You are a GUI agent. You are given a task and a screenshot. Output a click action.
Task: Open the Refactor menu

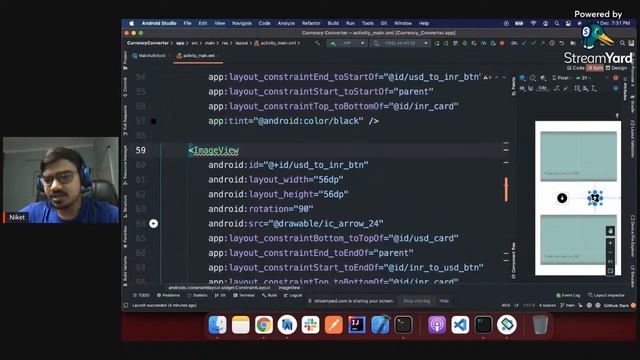[311, 23]
